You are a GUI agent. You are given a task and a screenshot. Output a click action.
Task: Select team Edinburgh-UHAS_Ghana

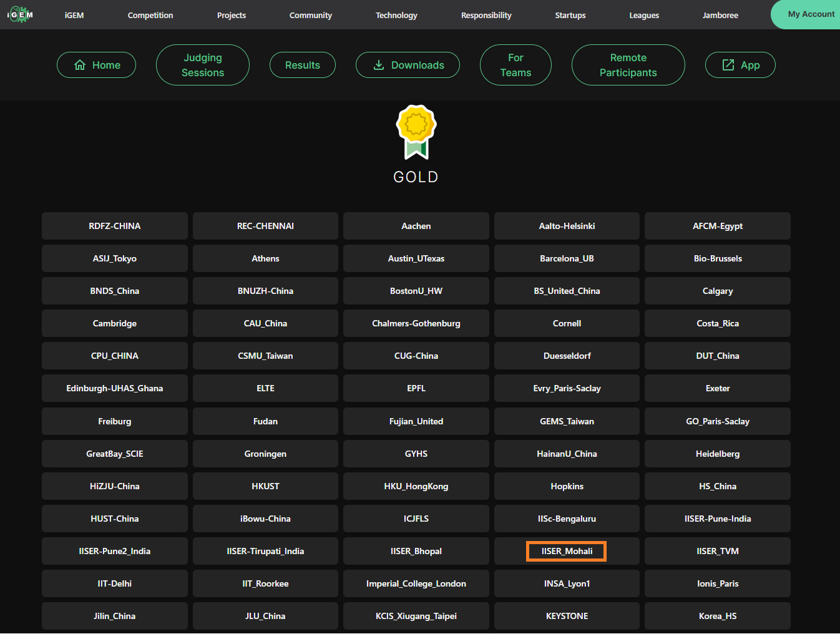coord(115,388)
